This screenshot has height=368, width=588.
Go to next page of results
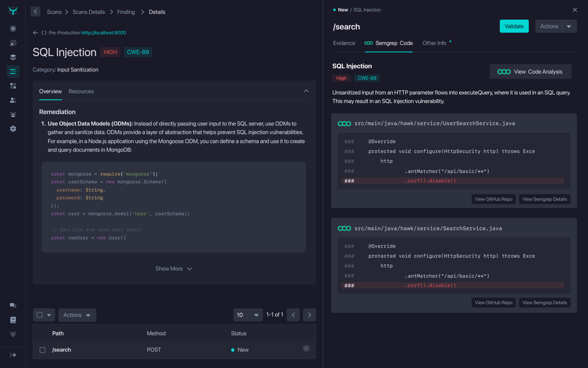pos(309,315)
